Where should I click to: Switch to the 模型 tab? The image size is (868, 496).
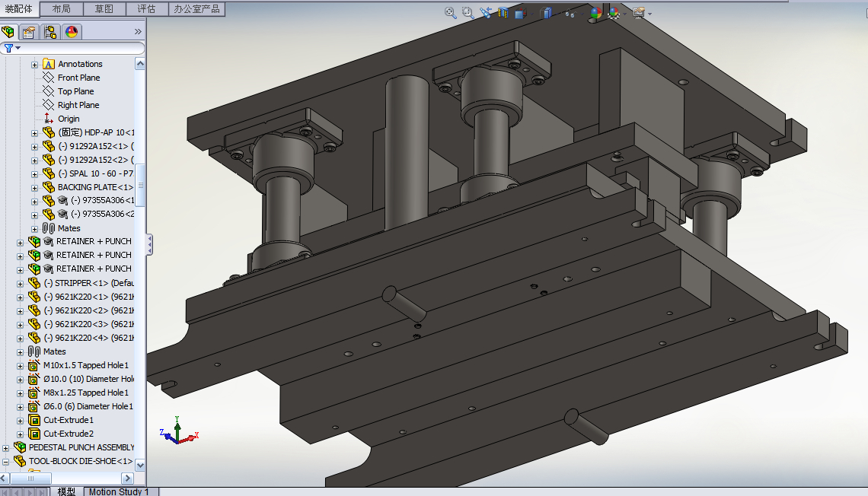[66, 491]
